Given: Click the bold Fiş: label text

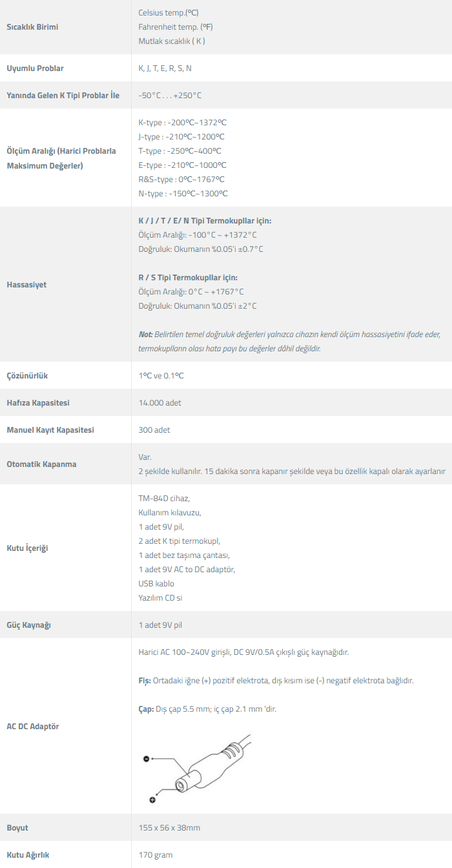Looking at the screenshot, I should [145, 681].
